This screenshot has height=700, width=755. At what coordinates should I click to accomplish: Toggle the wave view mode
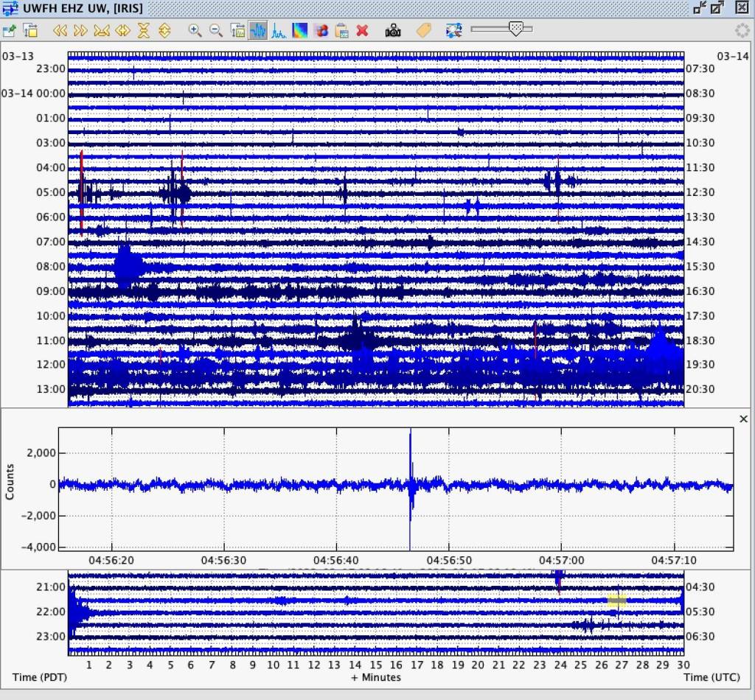(x=258, y=30)
